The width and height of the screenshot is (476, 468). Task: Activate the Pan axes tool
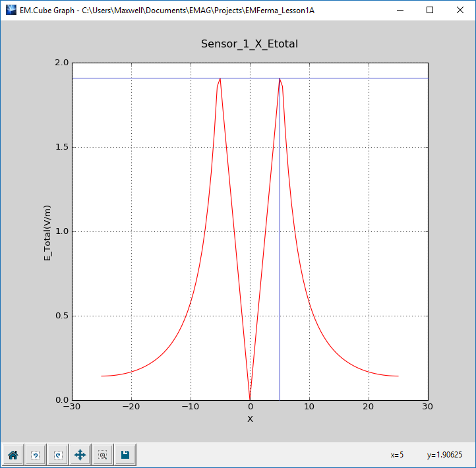(x=80, y=454)
